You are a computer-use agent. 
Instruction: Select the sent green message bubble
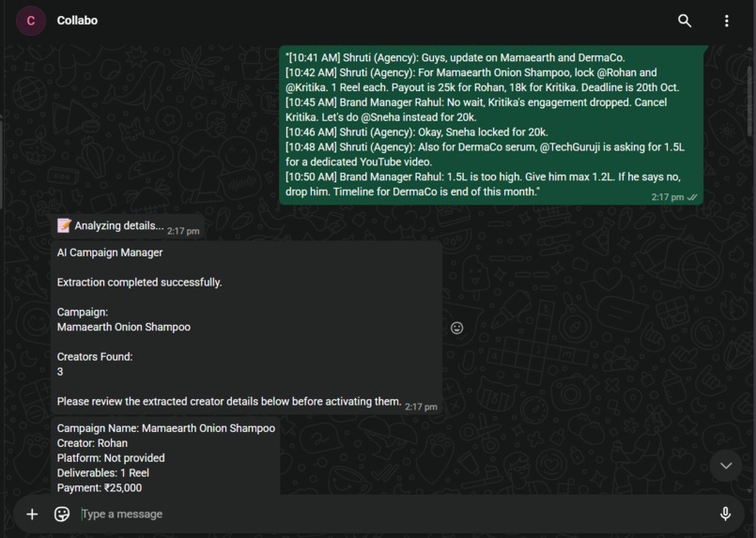click(491, 125)
